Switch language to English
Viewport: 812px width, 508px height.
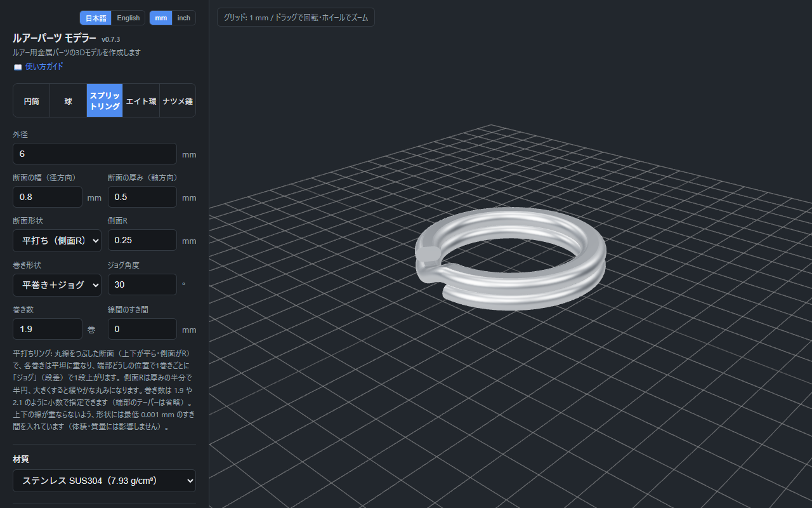128,18
